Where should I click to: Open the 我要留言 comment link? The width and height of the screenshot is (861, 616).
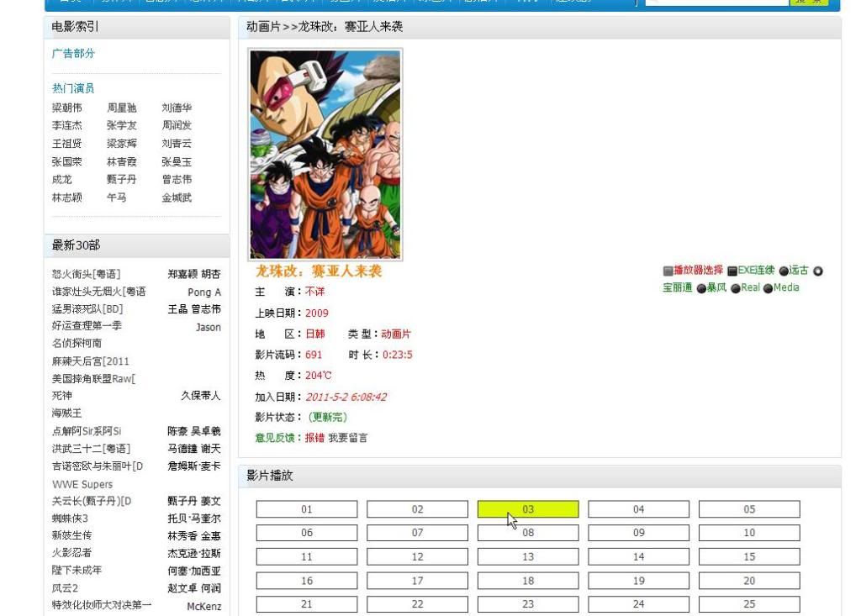348,438
